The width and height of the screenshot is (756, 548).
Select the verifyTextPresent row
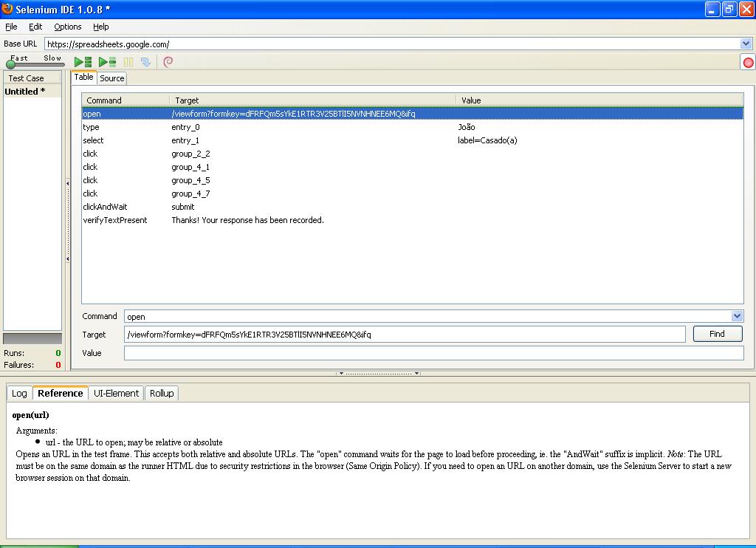pyautogui.click(x=412, y=220)
